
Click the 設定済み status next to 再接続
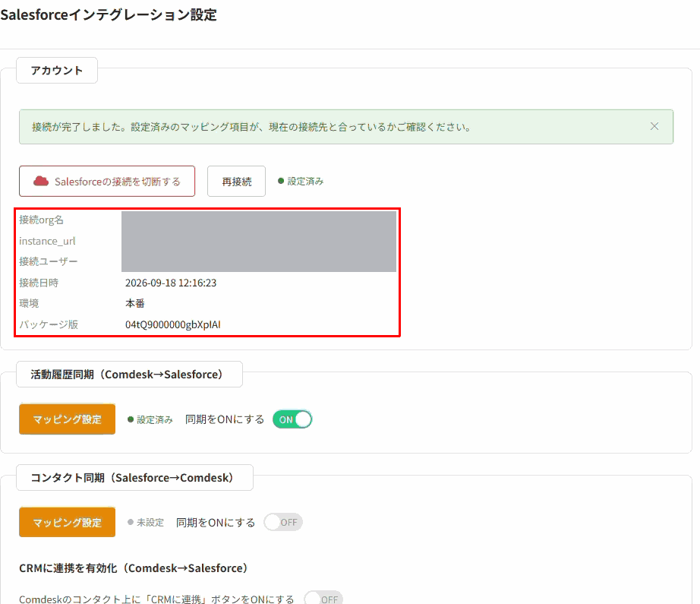click(301, 181)
